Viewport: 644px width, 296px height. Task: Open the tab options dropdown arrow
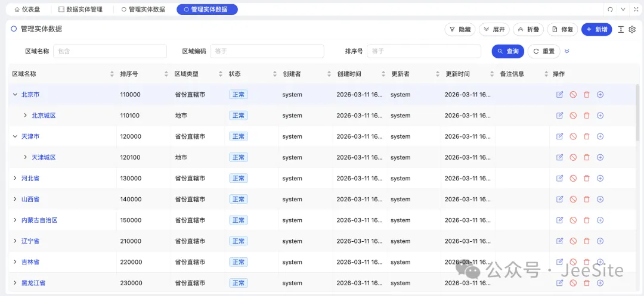623,10
